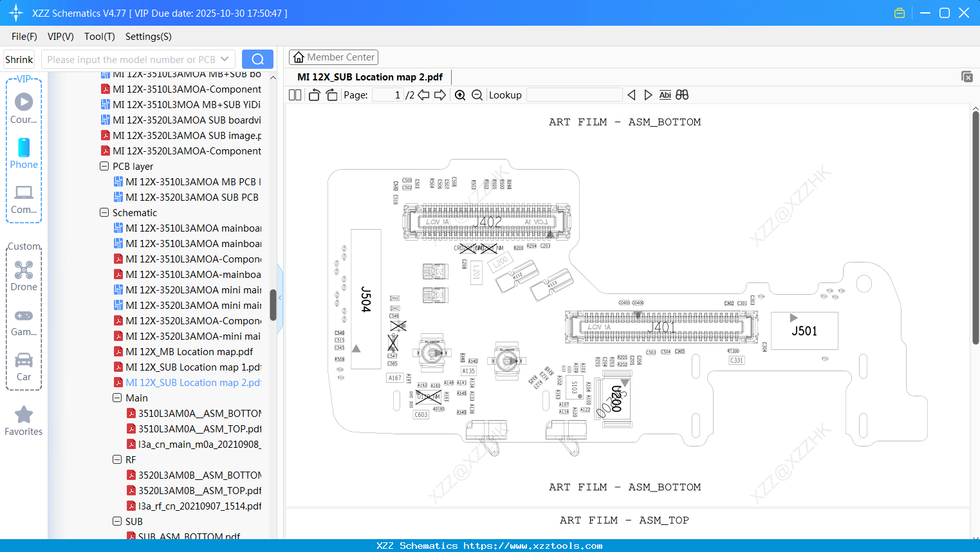Collapse the PCB layer tree section

tap(104, 166)
